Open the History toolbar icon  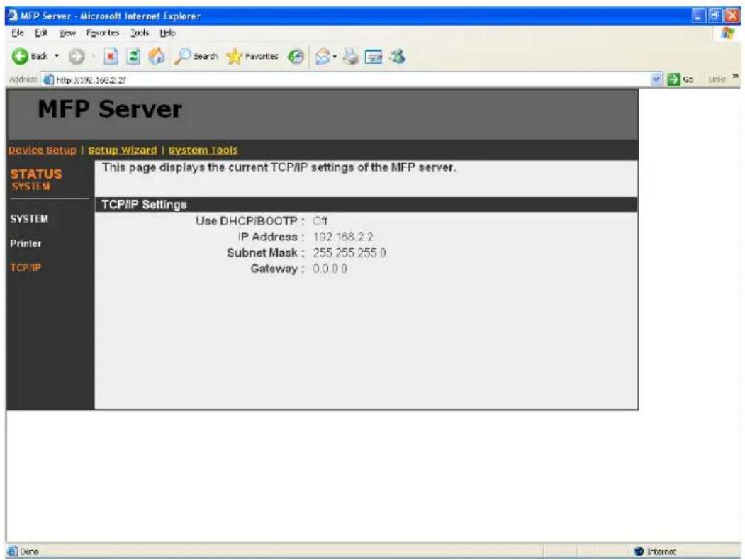(296, 57)
